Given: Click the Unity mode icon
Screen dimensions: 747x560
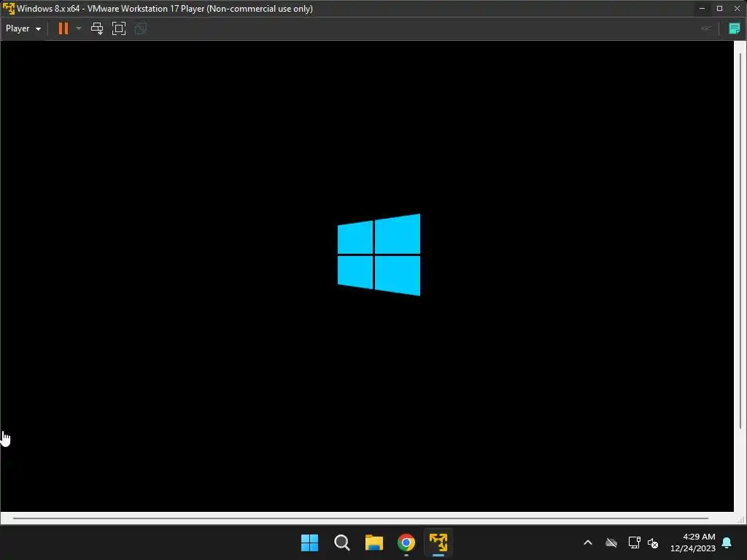Looking at the screenshot, I should [x=141, y=28].
